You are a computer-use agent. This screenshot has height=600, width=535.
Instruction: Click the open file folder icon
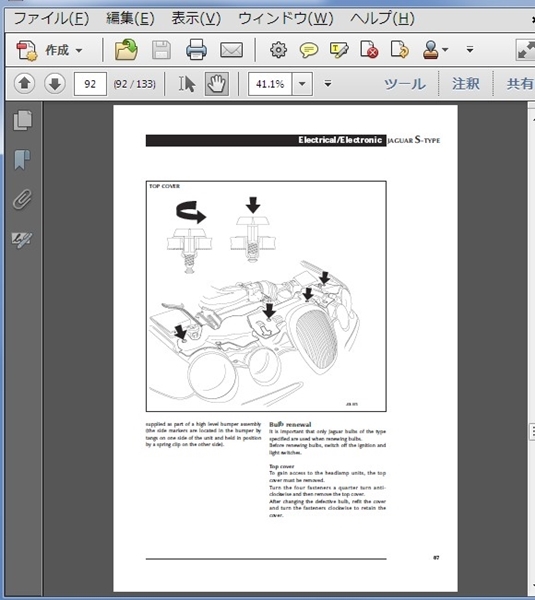[126, 50]
